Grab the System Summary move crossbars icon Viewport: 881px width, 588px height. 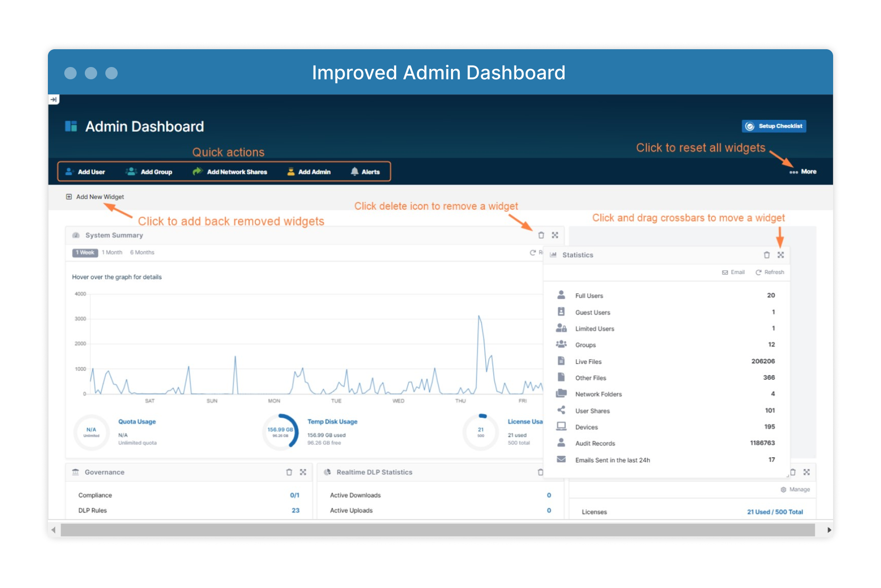(555, 235)
